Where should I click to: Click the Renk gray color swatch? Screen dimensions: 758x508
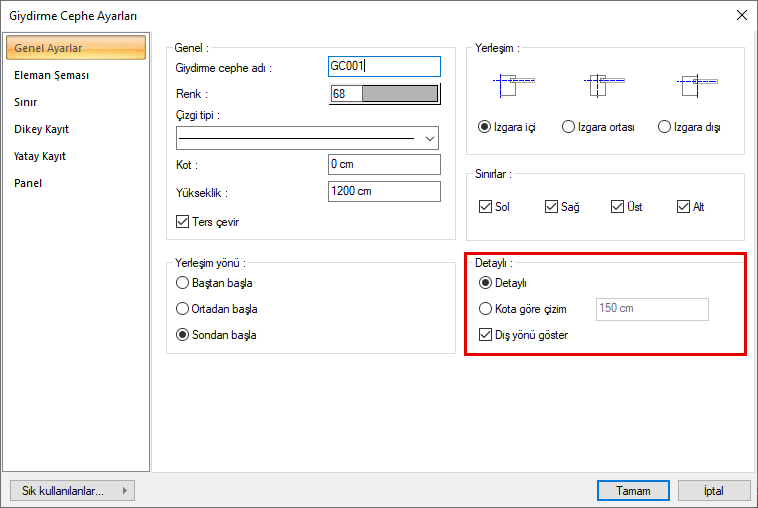tap(399, 94)
